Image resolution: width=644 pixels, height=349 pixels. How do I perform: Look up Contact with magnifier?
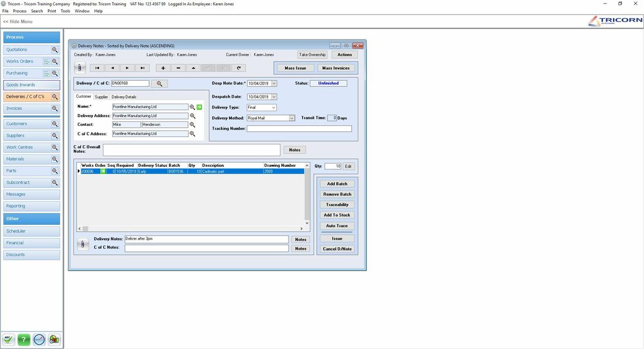click(x=192, y=125)
